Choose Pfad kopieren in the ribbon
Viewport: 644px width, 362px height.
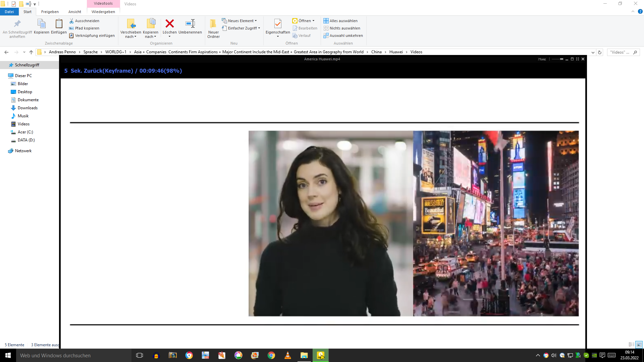pyautogui.click(x=84, y=28)
